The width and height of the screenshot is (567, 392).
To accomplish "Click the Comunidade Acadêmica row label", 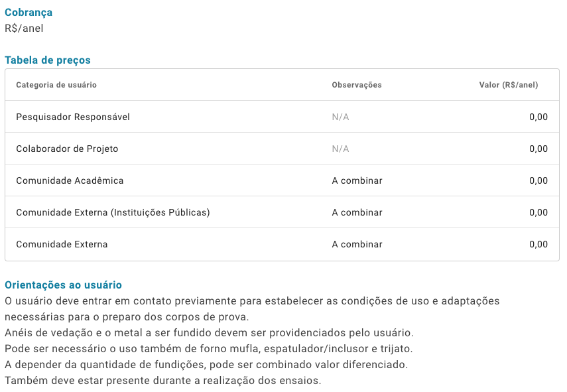I will [70, 180].
